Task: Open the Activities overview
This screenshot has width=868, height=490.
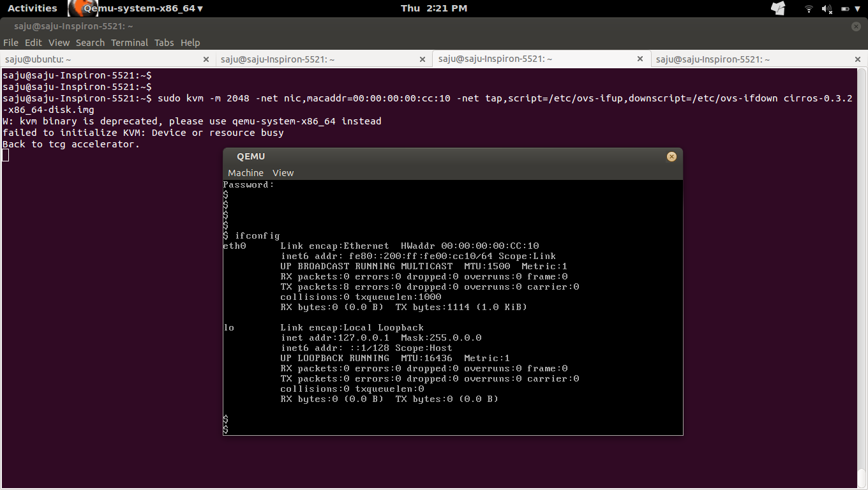Action: click(x=33, y=8)
